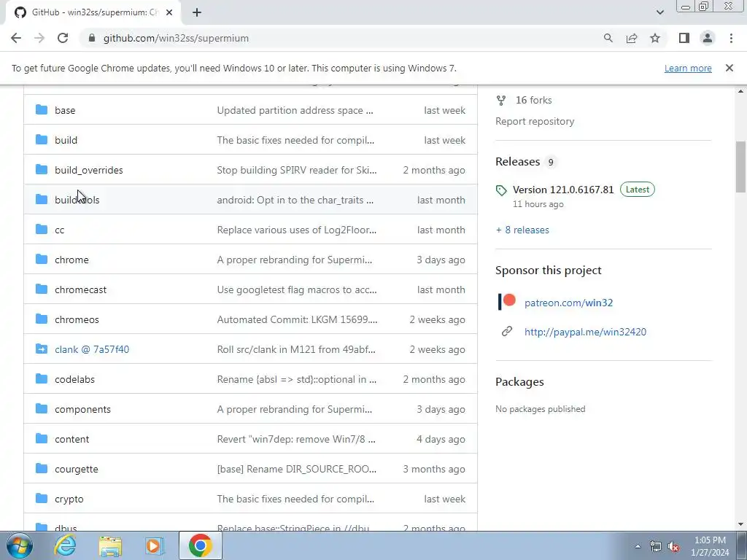This screenshot has height=560, width=747.
Task: Open the codelabs folder
Action: [x=74, y=379]
